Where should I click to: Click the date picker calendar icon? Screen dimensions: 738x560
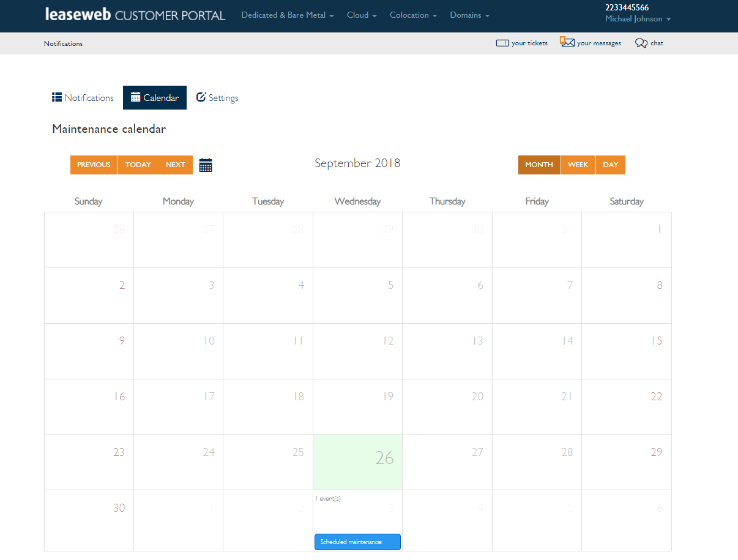[206, 165]
